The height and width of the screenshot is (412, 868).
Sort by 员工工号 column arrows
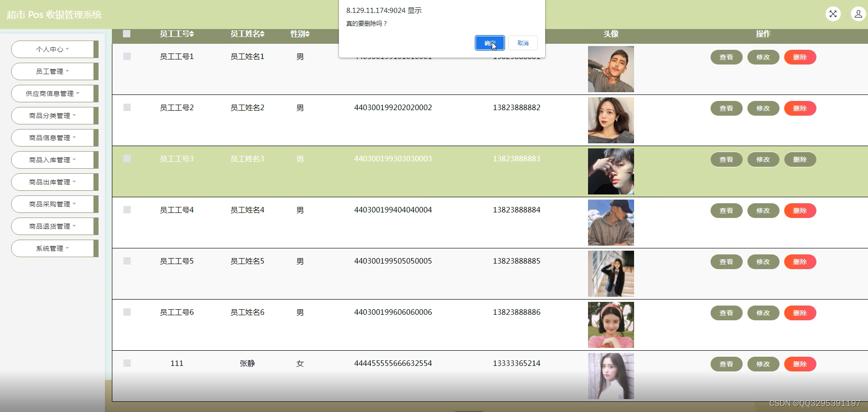pyautogui.click(x=192, y=34)
